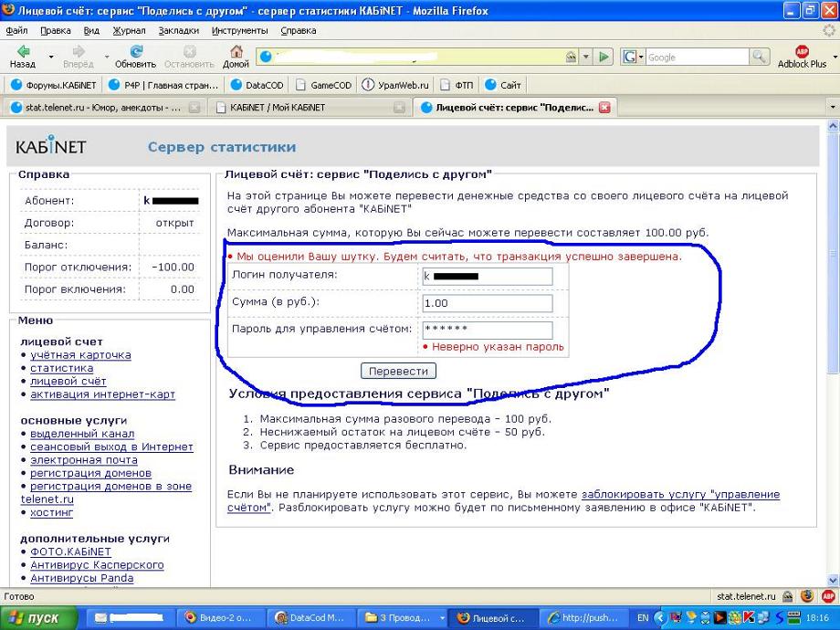This screenshot has height=630, width=840.
Task: Open the Файл menu
Action: 16,30
